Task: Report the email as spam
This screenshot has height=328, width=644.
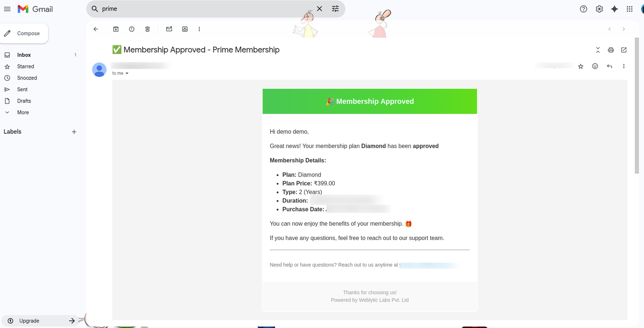Action: coord(131,29)
